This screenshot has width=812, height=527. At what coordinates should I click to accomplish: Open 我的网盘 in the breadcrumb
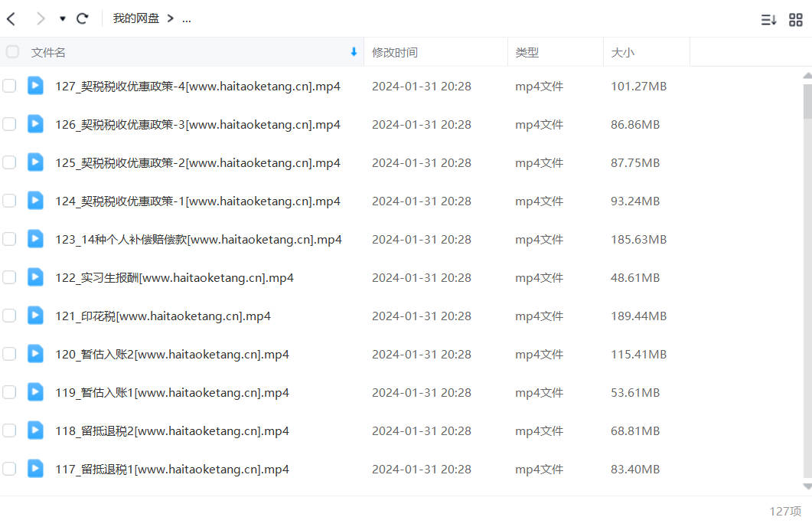pyautogui.click(x=135, y=18)
